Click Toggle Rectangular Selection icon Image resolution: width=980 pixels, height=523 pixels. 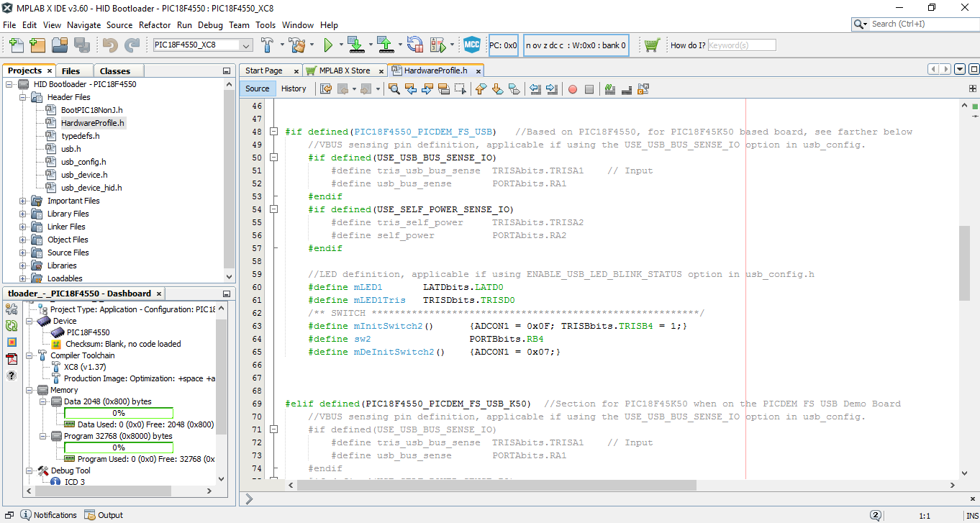(460, 89)
